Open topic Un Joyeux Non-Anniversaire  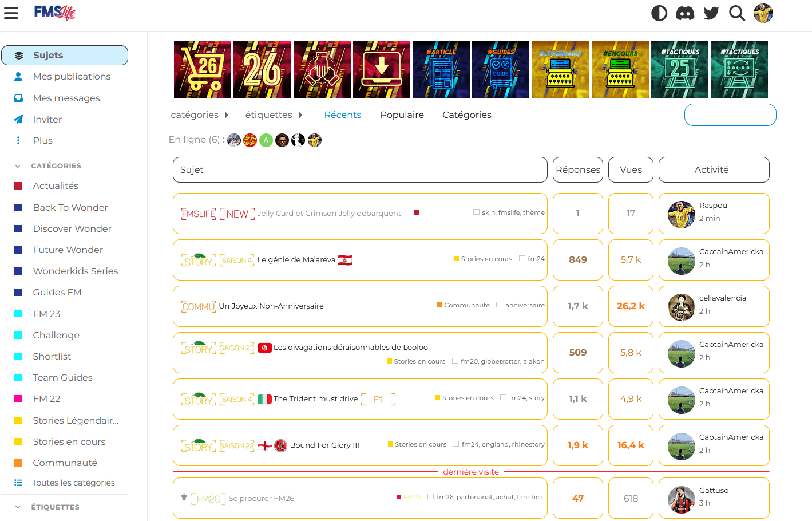click(271, 306)
